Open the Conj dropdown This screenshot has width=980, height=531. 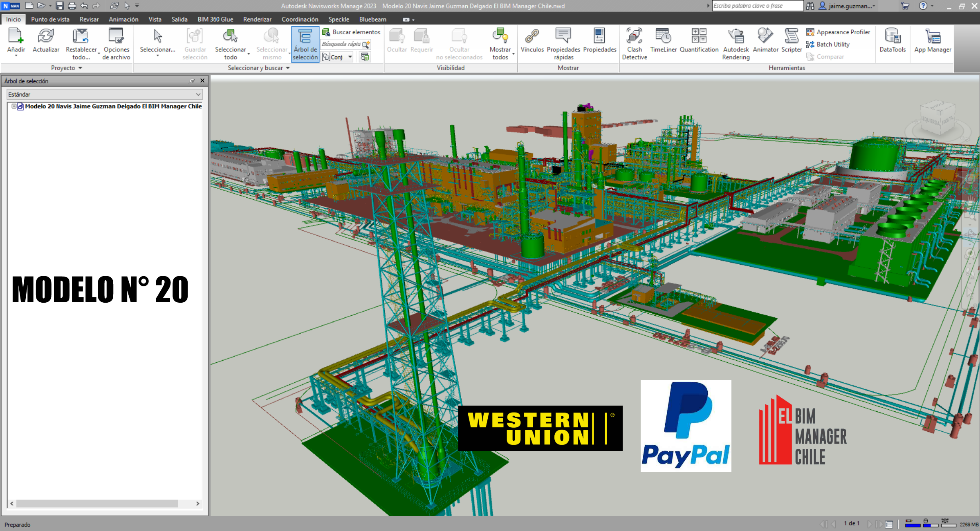click(x=350, y=57)
